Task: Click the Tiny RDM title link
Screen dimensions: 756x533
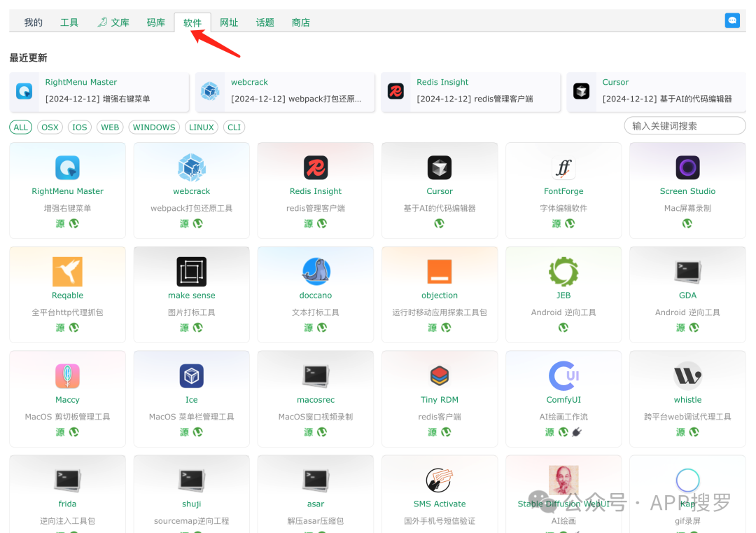Action: [440, 400]
